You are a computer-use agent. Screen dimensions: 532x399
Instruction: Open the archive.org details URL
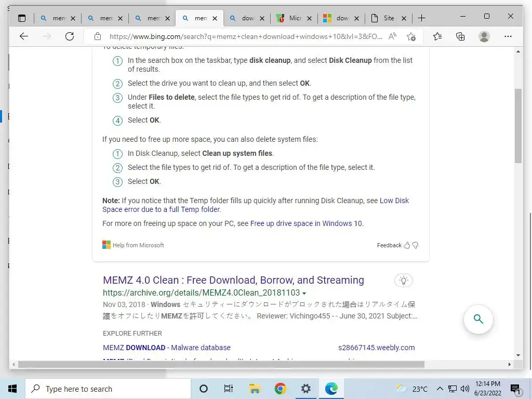tap(201, 293)
